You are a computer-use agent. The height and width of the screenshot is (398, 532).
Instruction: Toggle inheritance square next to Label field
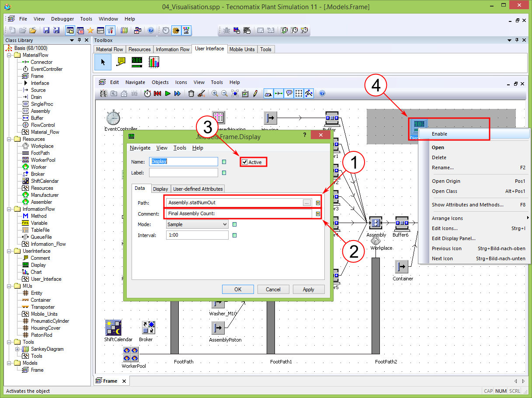click(x=224, y=173)
